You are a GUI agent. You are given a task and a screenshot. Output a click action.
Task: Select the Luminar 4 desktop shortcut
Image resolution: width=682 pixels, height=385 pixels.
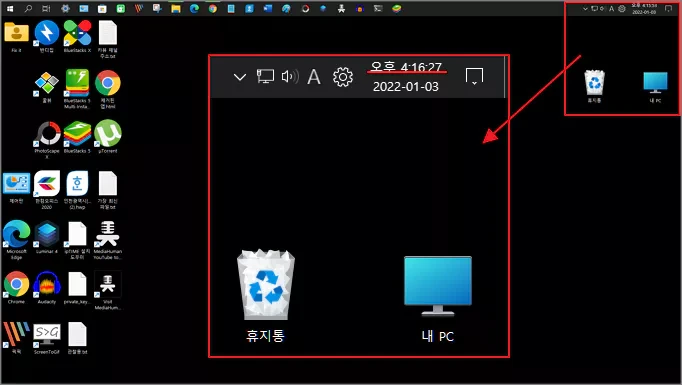point(47,238)
